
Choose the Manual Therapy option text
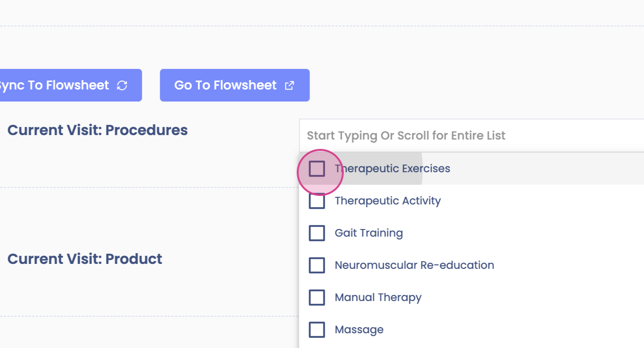pos(378,297)
